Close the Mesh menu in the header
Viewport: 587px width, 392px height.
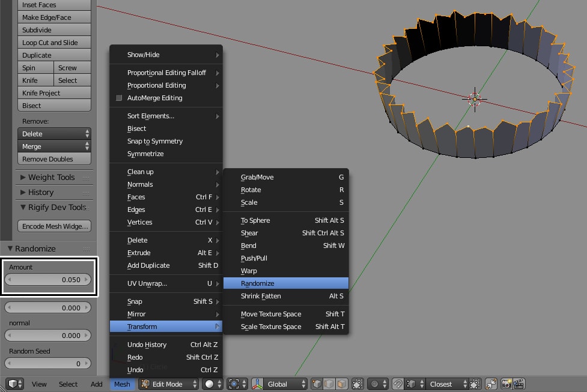(x=122, y=384)
